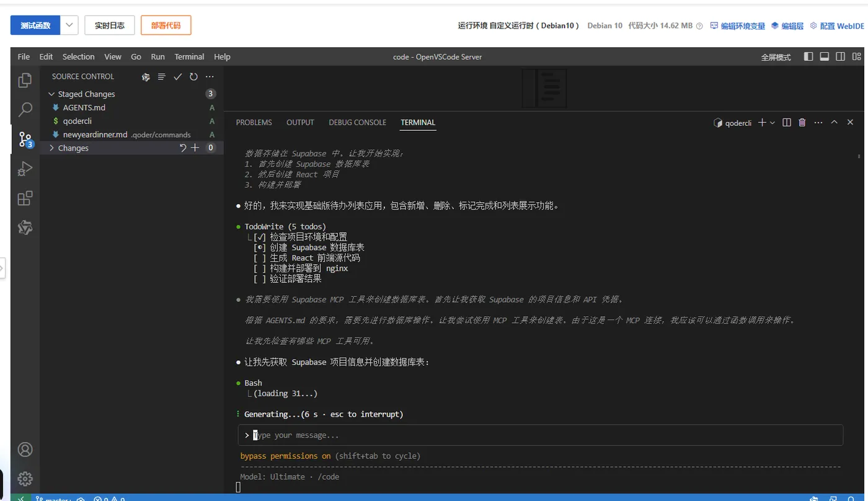The width and height of the screenshot is (868, 501).
Task: Toggle the secondary sidebar visibility
Action: click(x=840, y=56)
